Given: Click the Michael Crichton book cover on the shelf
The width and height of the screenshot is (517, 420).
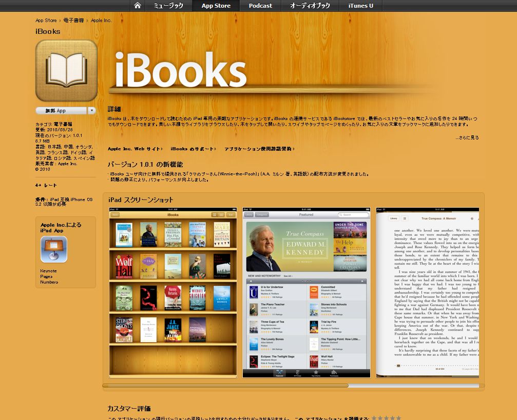Looking at the screenshot, I should pos(198,298).
